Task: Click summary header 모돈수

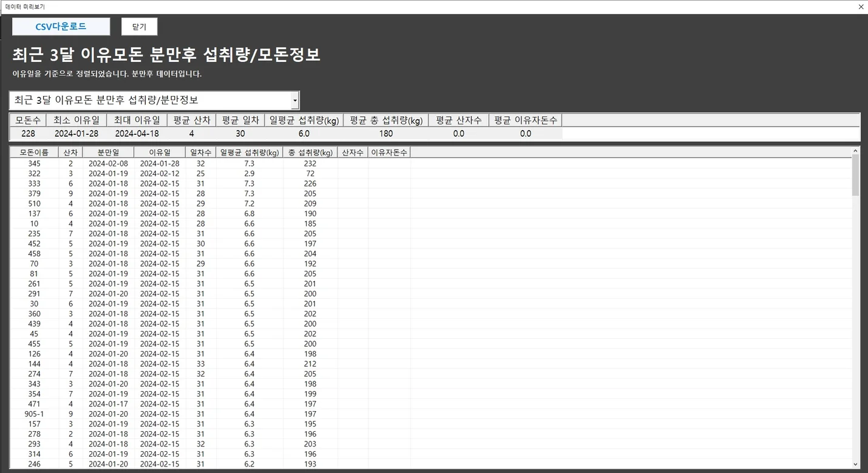Action: 28,120
